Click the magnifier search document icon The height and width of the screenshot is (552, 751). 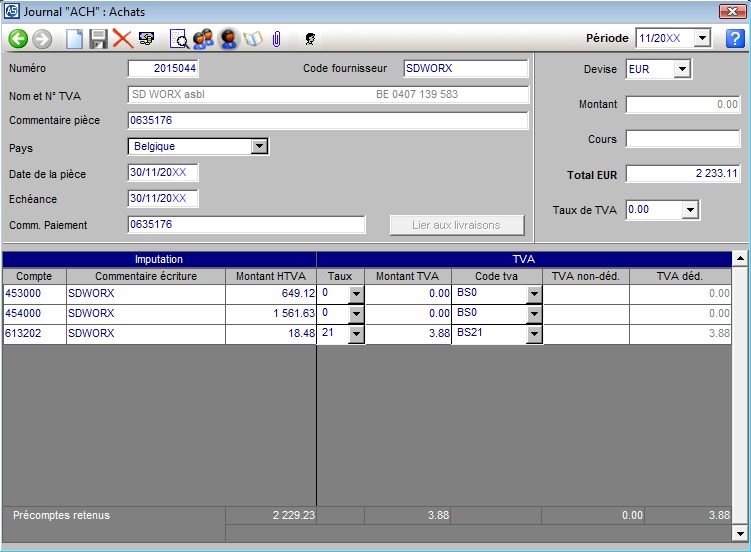(x=179, y=39)
